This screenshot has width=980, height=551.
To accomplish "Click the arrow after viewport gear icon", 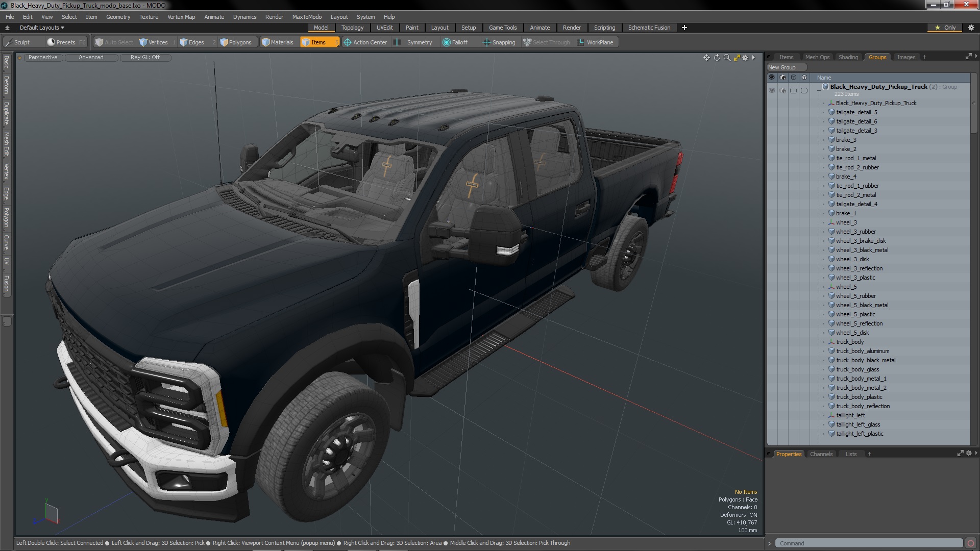I will point(753,58).
